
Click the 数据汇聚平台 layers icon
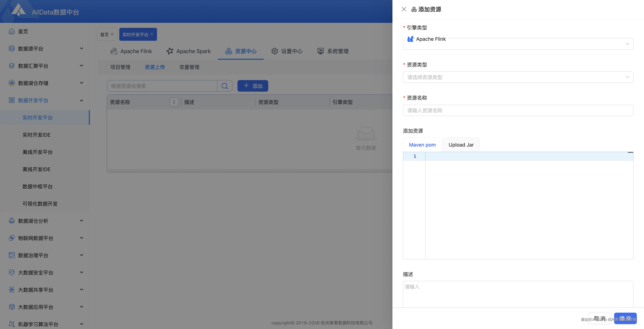pos(11,66)
